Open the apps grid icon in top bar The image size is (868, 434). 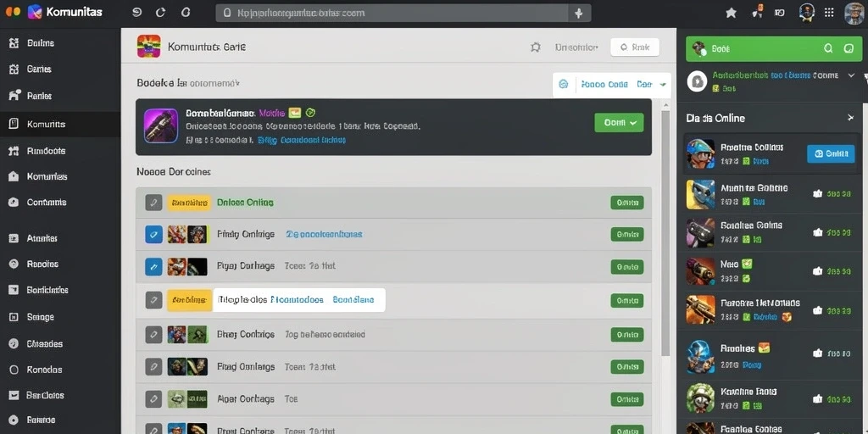[x=829, y=12]
